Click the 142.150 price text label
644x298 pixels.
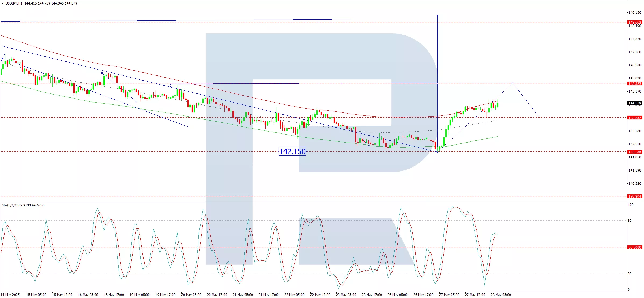[x=292, y=152]
